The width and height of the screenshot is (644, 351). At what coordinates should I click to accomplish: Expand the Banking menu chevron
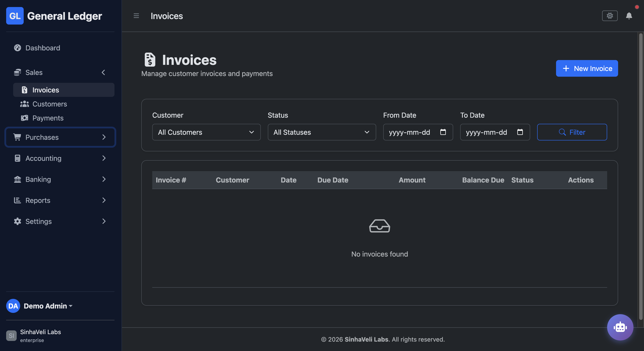pos(104,179)
